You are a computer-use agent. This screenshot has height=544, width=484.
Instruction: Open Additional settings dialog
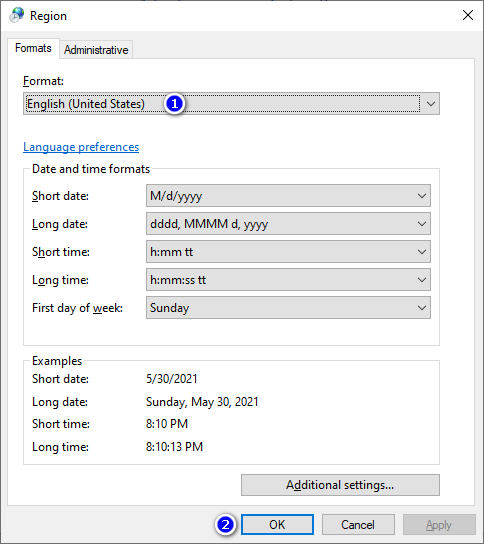(x=340, y=485)
